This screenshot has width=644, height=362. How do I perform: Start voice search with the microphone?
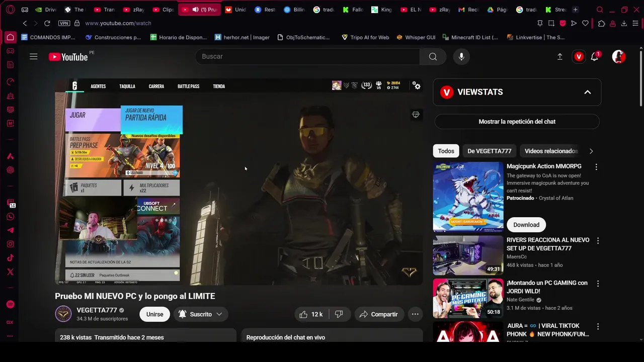[x=461, y=57]
